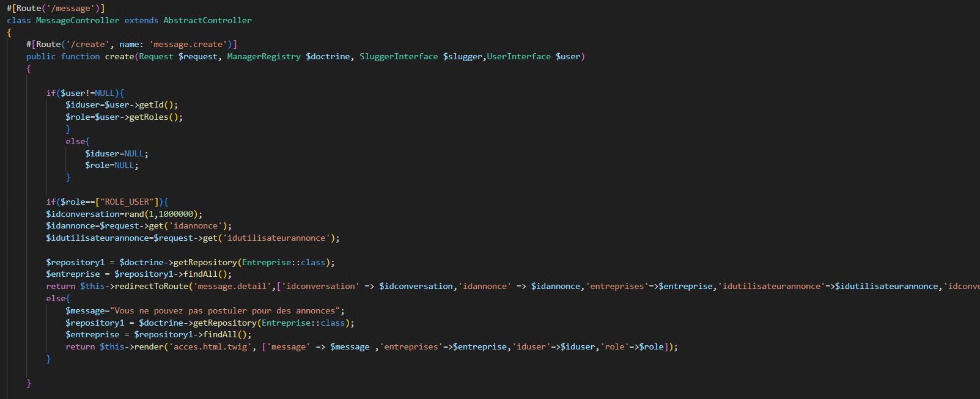Click the SluggerInterface type hint
This screenshot has height=399, width=980.
(x=399, y=56)
